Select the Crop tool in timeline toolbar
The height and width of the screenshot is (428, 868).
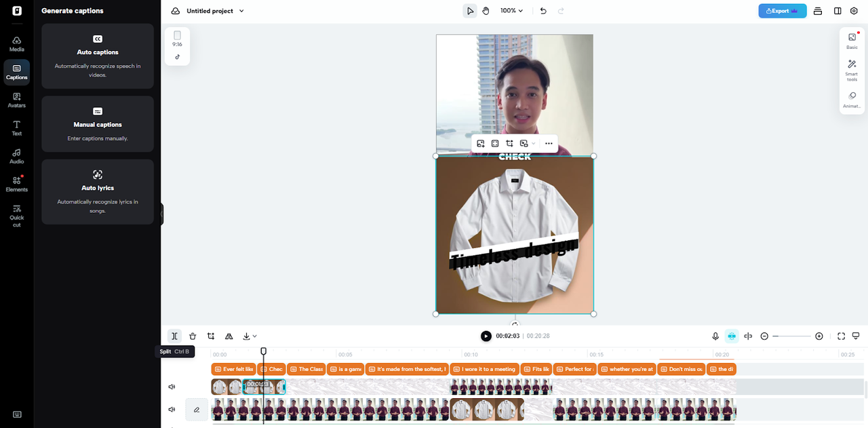pyautogui.click(x=211, y=336)
